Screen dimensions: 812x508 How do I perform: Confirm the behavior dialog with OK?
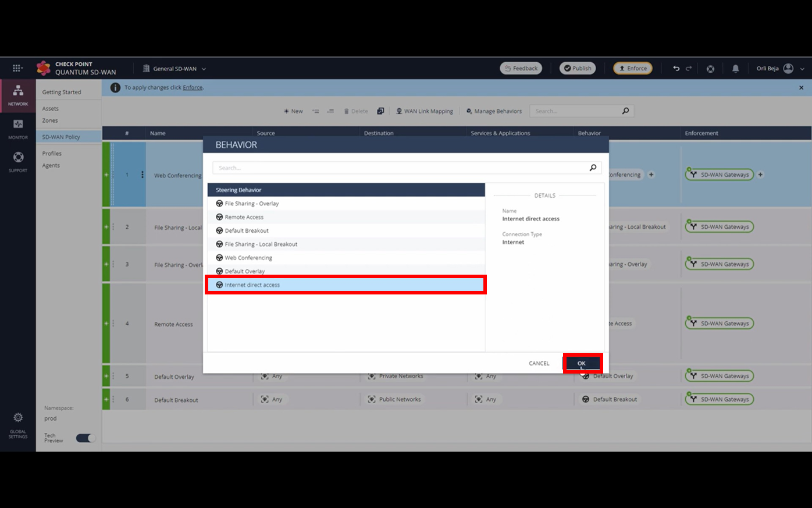[x=582, y=363]
